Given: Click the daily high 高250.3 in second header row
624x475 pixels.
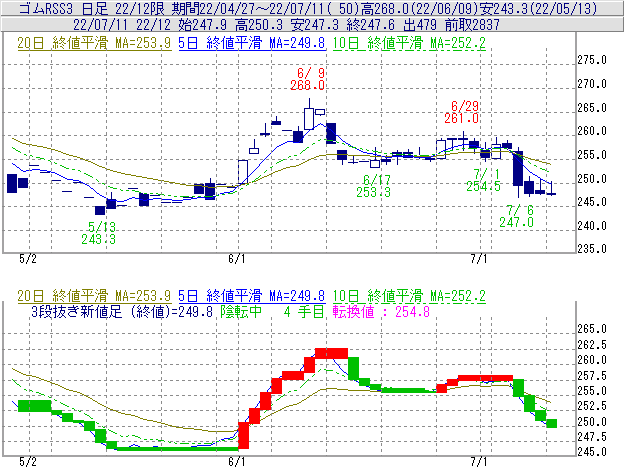Looking at the screenshot, I should pos(259,25).
